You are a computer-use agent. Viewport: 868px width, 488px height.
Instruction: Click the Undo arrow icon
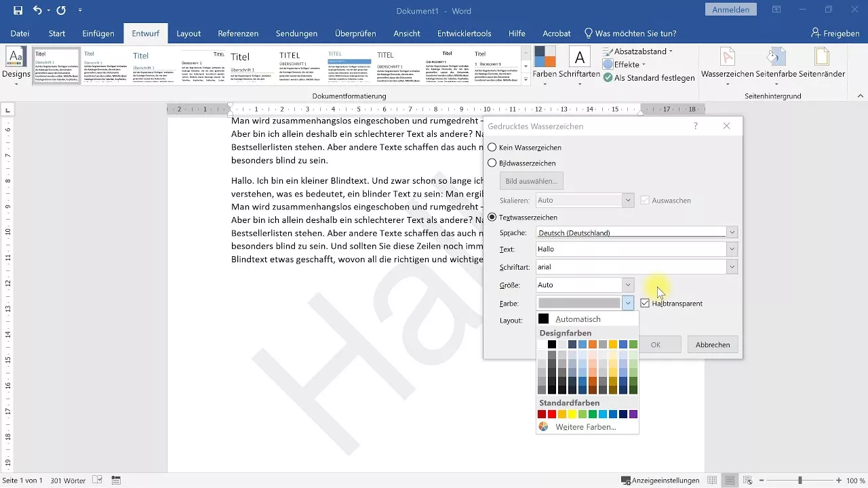[37, 10]
